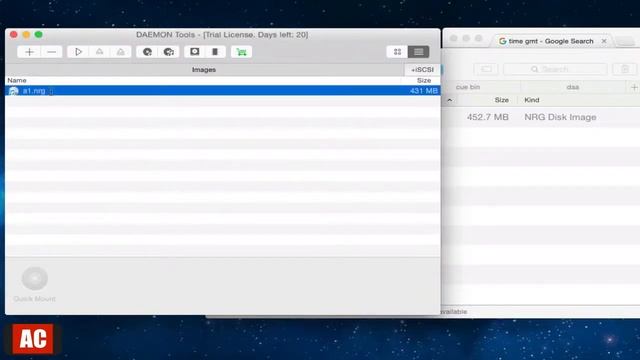Select the 'time gmt - Google Search' browser tab
Image resolution: width=640 pixels, height=360 pixels.
click(551, 41)
